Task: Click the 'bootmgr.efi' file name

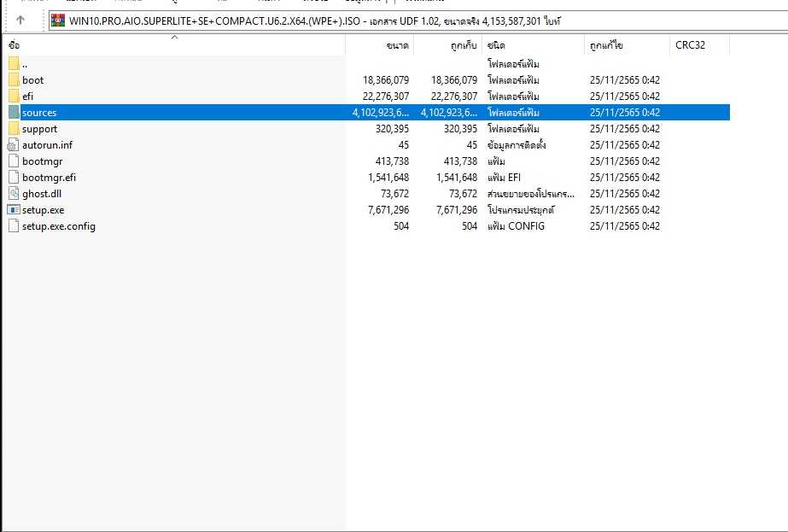Action: [x=50, y=178]
